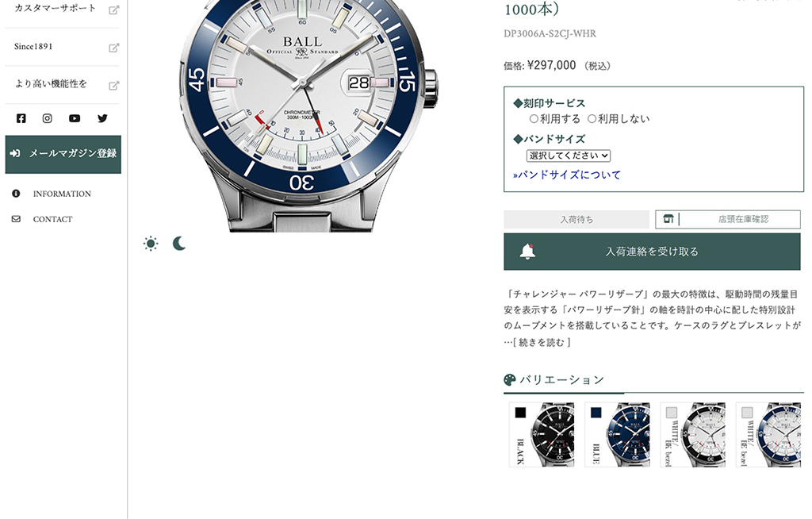Open the Instagram social icon
The image size is (812, 519).
click(47, 118)
